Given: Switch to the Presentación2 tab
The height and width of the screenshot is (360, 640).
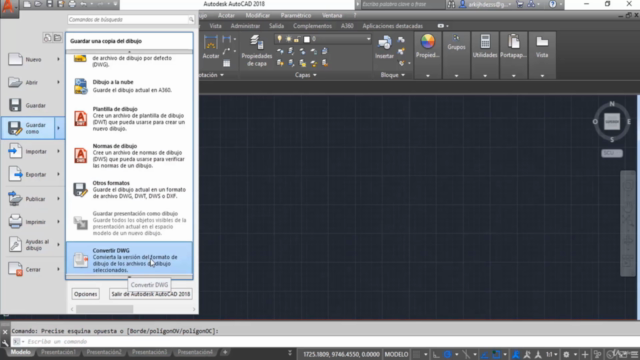Looking at the screenshot, I should (104, 352).
